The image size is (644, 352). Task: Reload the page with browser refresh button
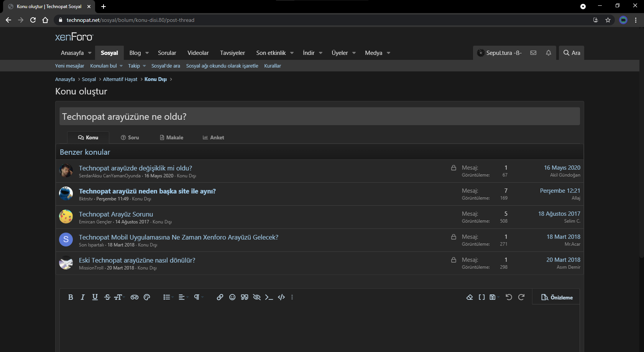pyautogui.click(x=33, y=20)
